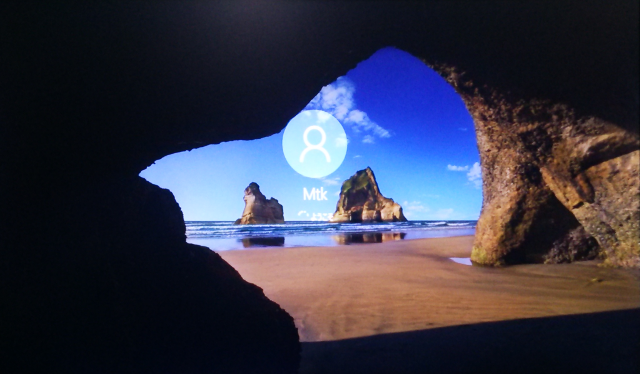640x374 pixels.
Task: Select the Mtk username label
Action: 315,194
